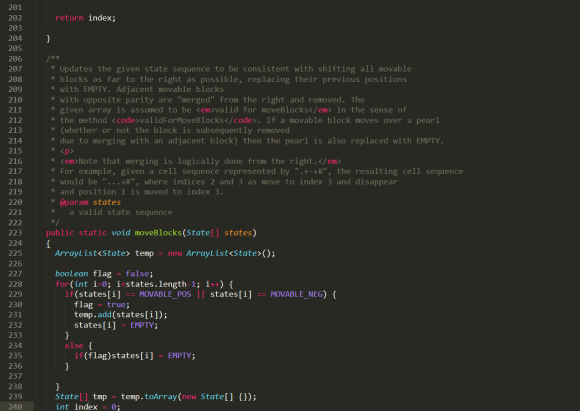Click the 'new ArrayList<State>()' expression
This screenshot has width=580, height=411.
click(221, 253)
